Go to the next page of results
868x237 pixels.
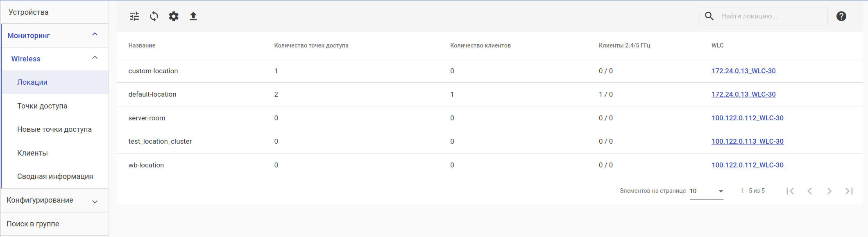pos(829,191)
